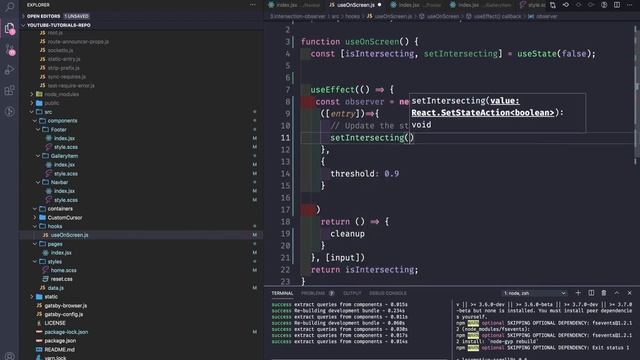Open the Extensions view
The height and width of the screenshot is (360, 640).
9,90
